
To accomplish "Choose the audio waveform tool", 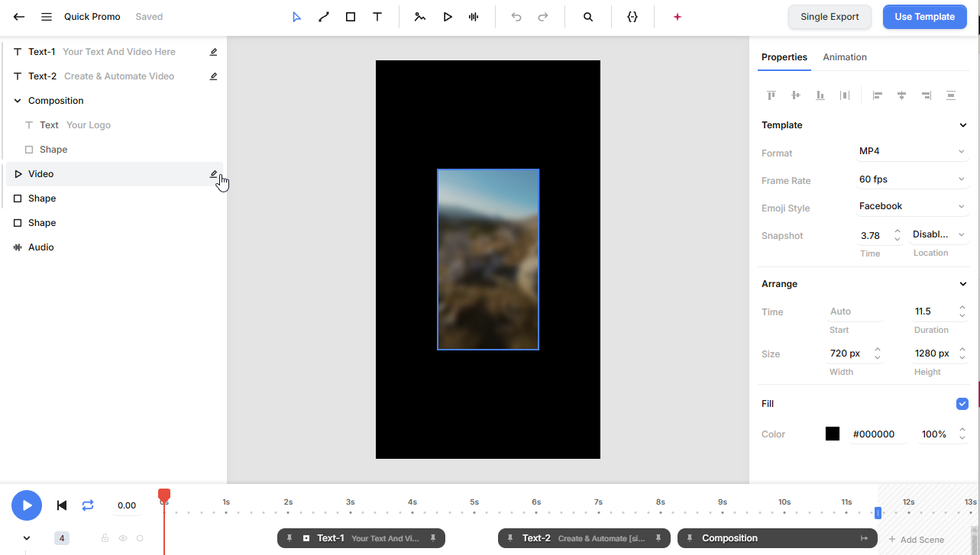I will point(474,17).
